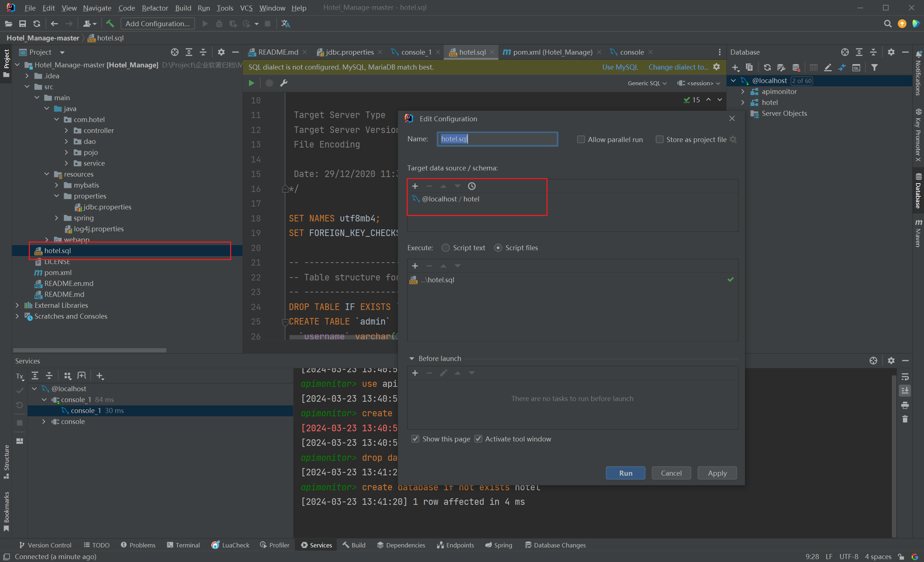Click Change dialect to... link
Image resolution: width=924 pixels, height=562 pixels.
tap(678, 67)
